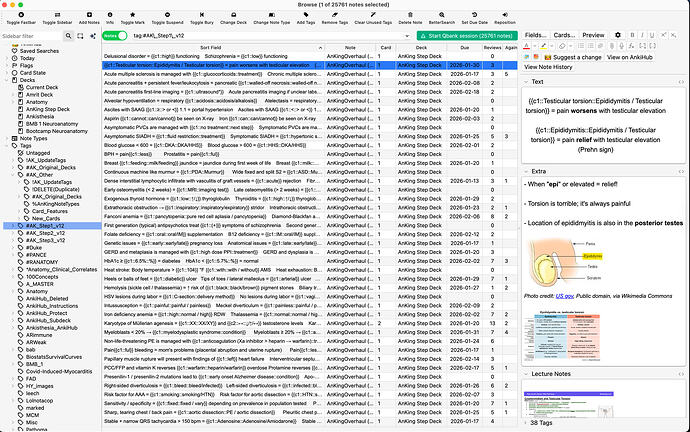
Task: Open the US gov photo credit link
Action: pos(565,296)
